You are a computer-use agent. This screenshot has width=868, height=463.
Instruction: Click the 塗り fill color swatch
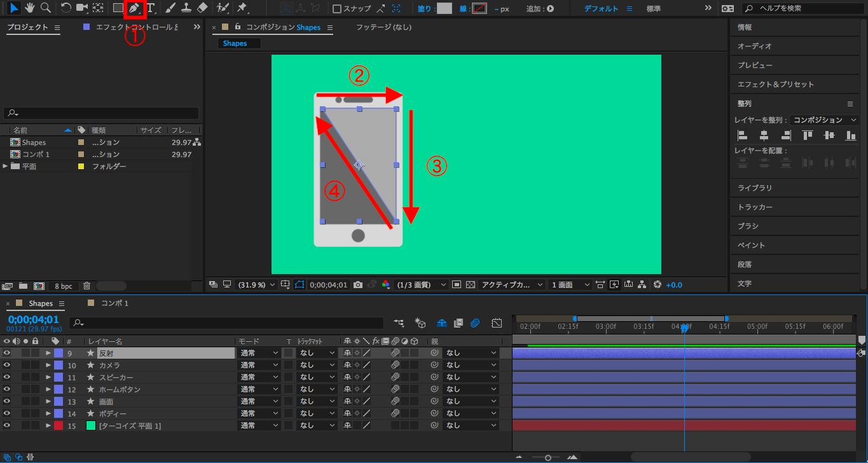click(444, 9)
